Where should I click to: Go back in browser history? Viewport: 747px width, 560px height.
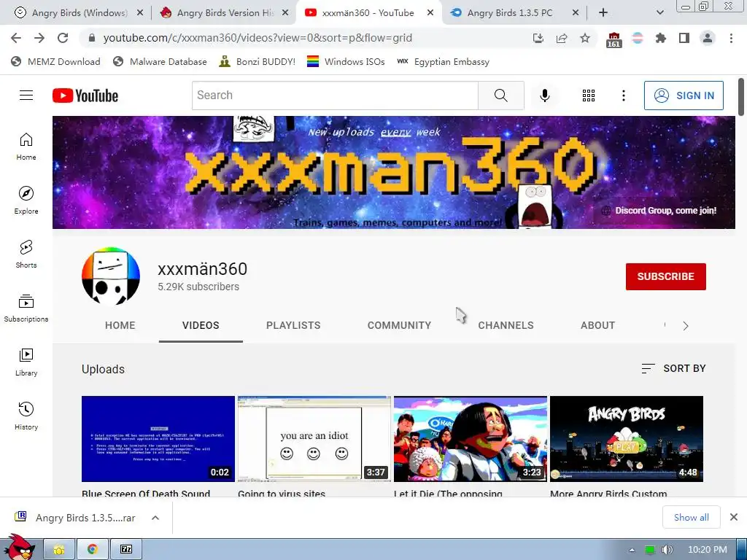click(x=16, y=38)
